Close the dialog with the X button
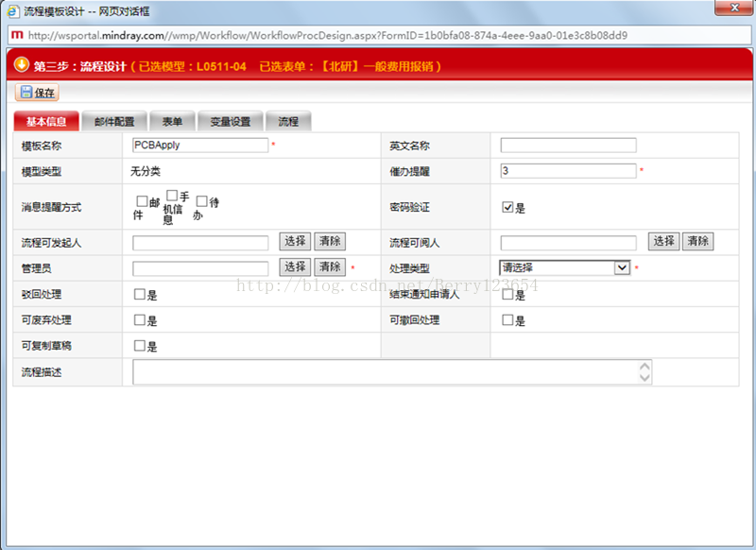The width and height of the screenshot is (756, 550). pyautogui.click(x=734, y=8)
